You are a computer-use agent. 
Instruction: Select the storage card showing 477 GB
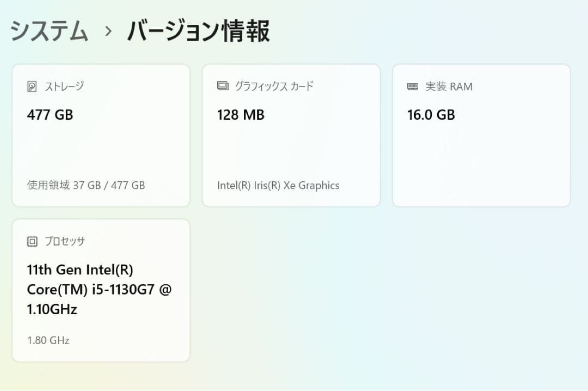pyautogui.click(x=101, y=135)
